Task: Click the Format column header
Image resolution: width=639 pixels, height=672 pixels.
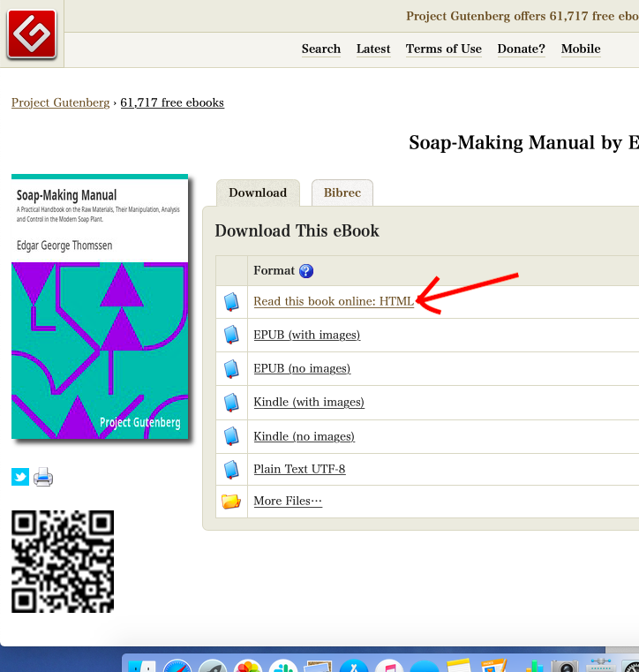Action: [274, 271]
